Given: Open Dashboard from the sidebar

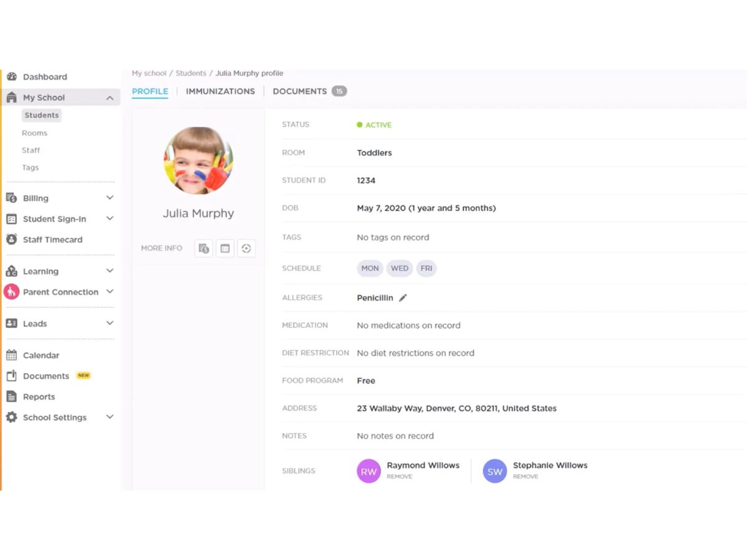Looking at the screenshot, I should pos(45,77).
